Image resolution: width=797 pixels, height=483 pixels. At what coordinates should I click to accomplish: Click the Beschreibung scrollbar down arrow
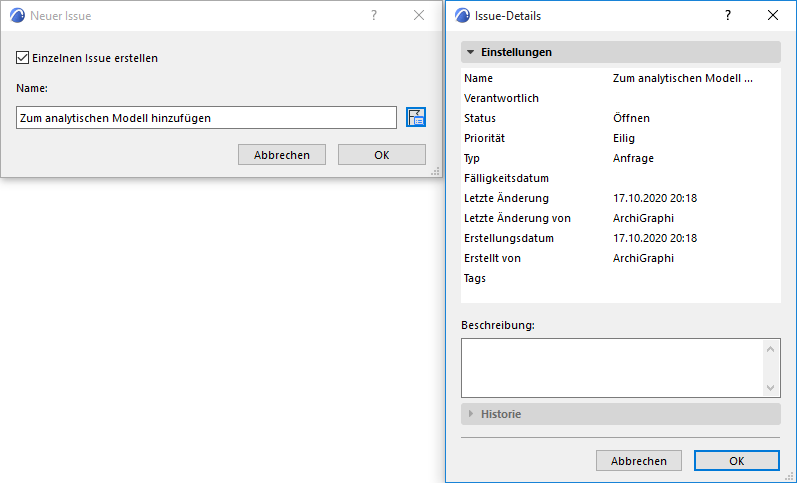coord(771,388)
